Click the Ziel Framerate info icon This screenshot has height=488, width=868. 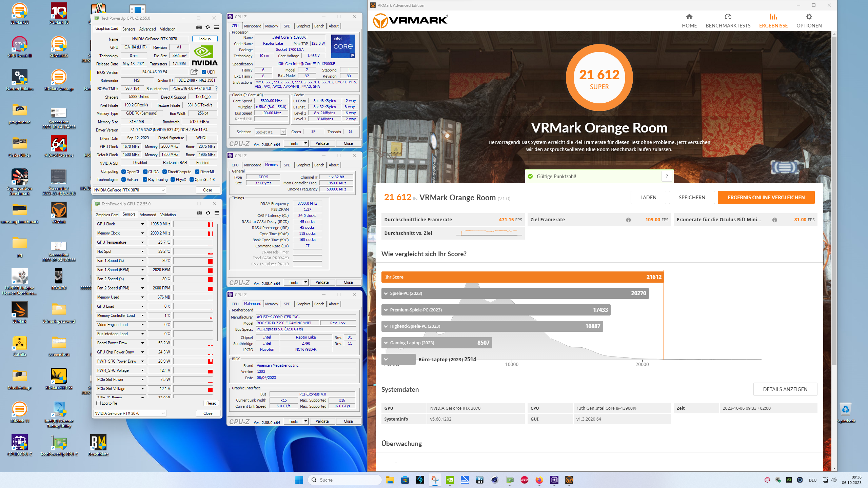tap(628, 220)
